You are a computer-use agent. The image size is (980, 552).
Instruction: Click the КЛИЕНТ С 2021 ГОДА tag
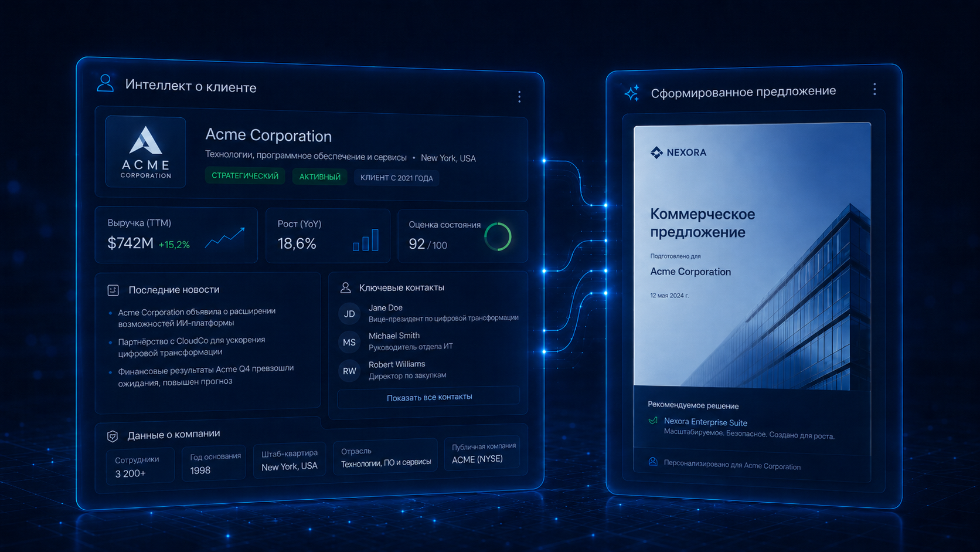coord(397,178)
